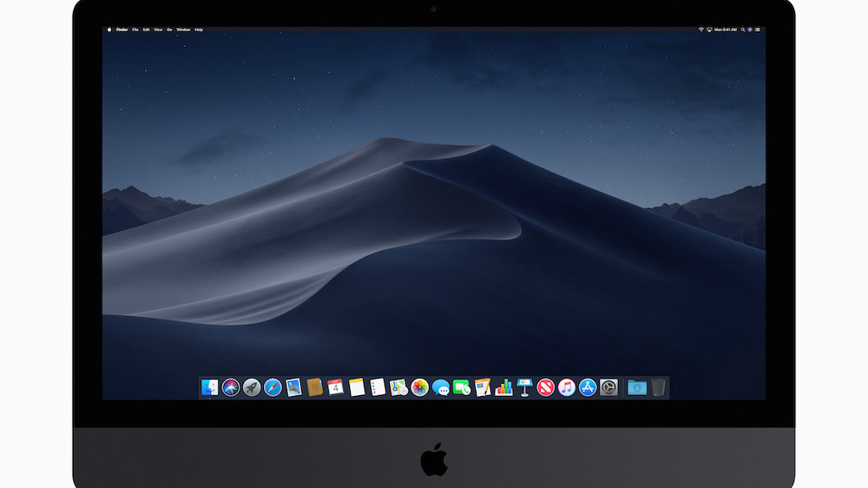This screenshot has width=868, height=488.
Task: Open the Trash in the Dock
Action: pyautogui.click(x=658, y=387)
